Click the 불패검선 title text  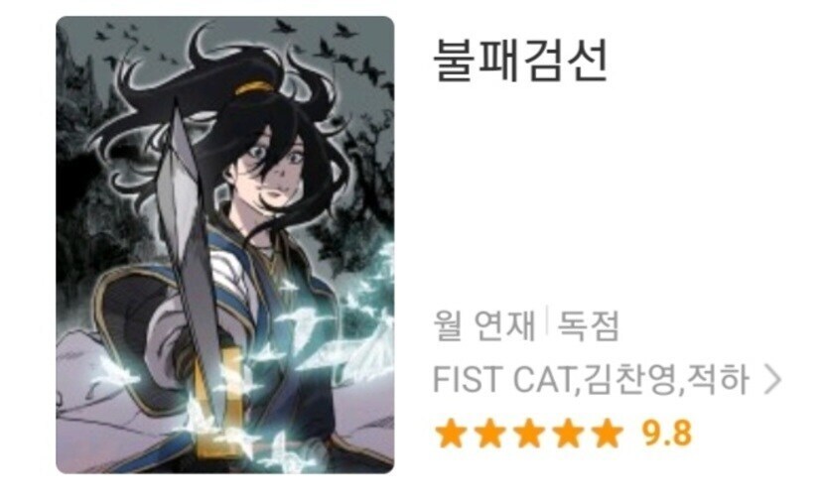(520, 62)
